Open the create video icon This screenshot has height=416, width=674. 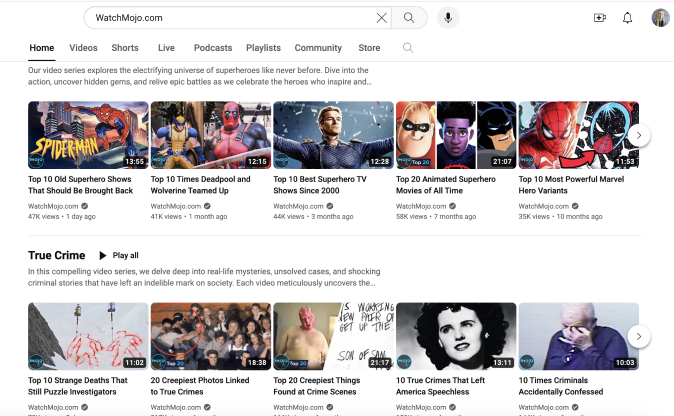click(x=600, y=18)
